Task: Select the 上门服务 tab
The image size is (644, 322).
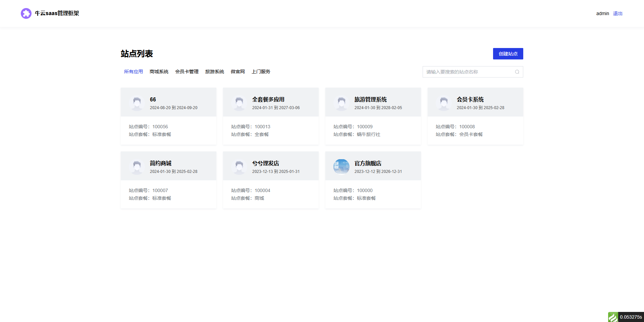Action: pyautogui.click(x=261, y=72)
